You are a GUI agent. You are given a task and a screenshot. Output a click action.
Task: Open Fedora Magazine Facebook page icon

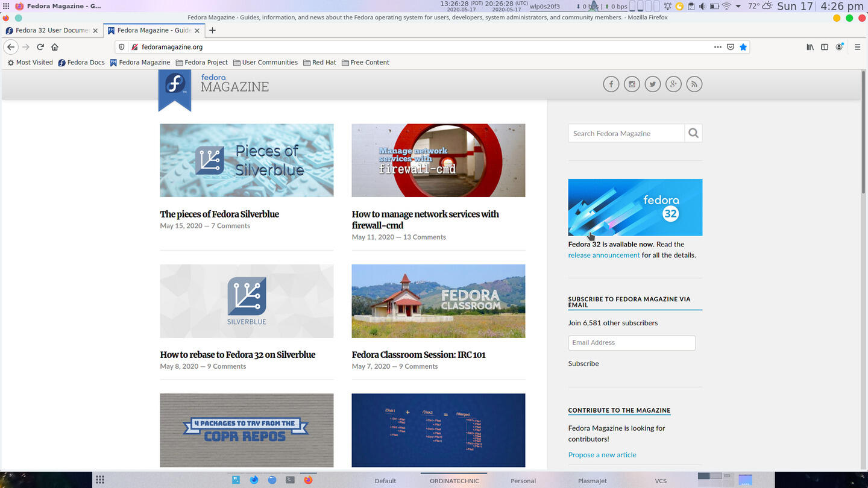[x=611, y=84]
